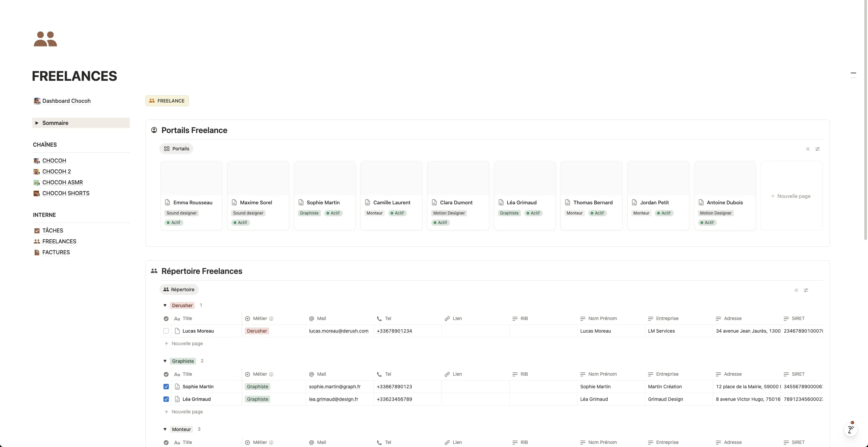Switch to the Répertoire view tab

pyautogui.click(x=179, y=290)
